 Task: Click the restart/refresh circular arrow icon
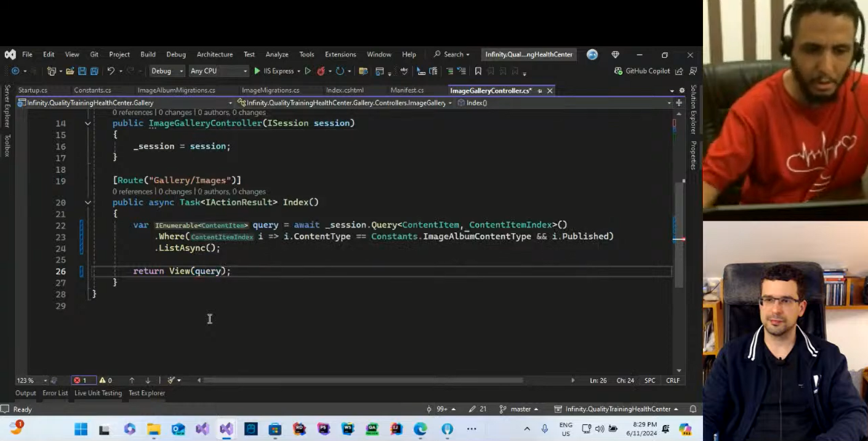340,71
